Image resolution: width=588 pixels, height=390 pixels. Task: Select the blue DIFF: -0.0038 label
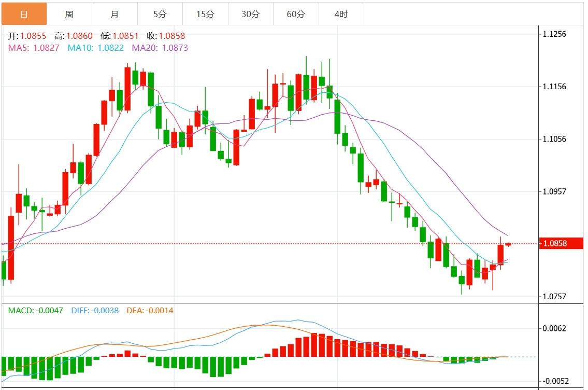point(94,311)
